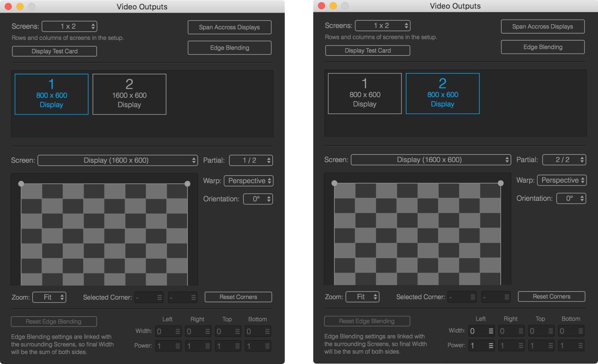Select 1600 x 600 Display screen 2 thumbnail
This screenshot has height=364, width=598.
129,94
